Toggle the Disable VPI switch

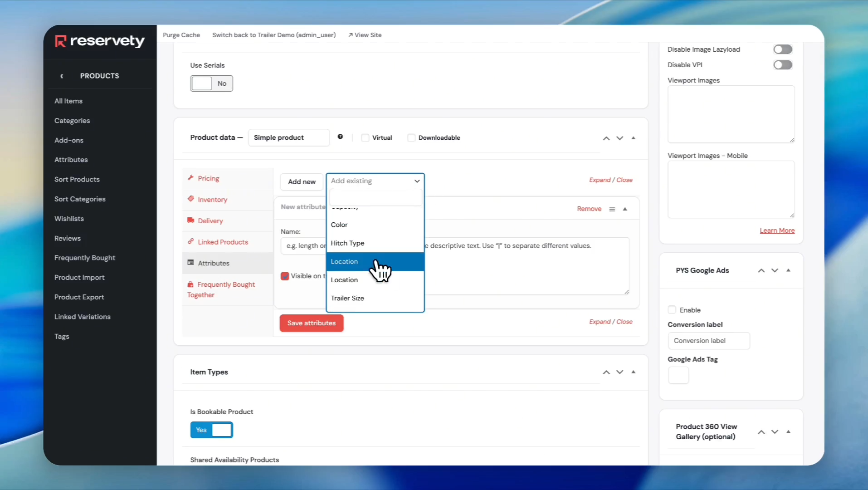click(x=783, y=65)
